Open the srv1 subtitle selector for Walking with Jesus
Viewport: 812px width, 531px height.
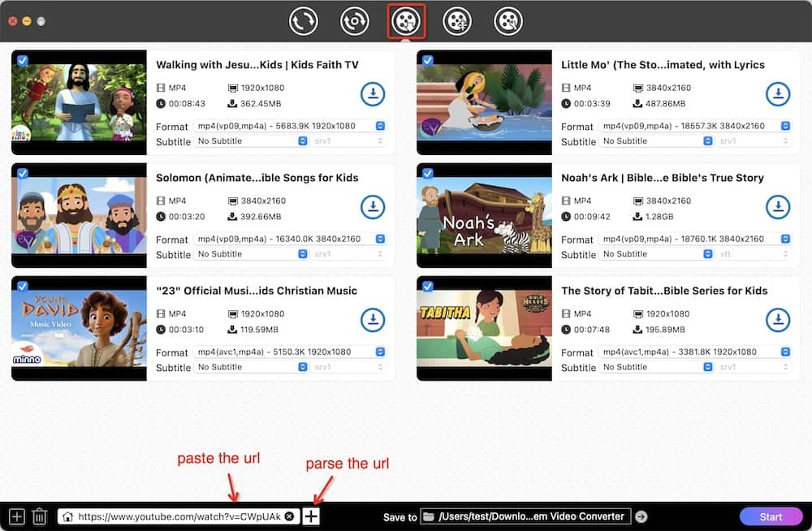tap(348, 141)
